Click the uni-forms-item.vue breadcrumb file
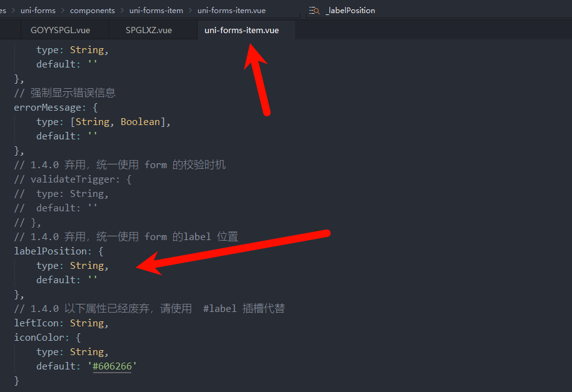Image resolution: width=572 pixels, height=392 pixels. click(231, 11)
